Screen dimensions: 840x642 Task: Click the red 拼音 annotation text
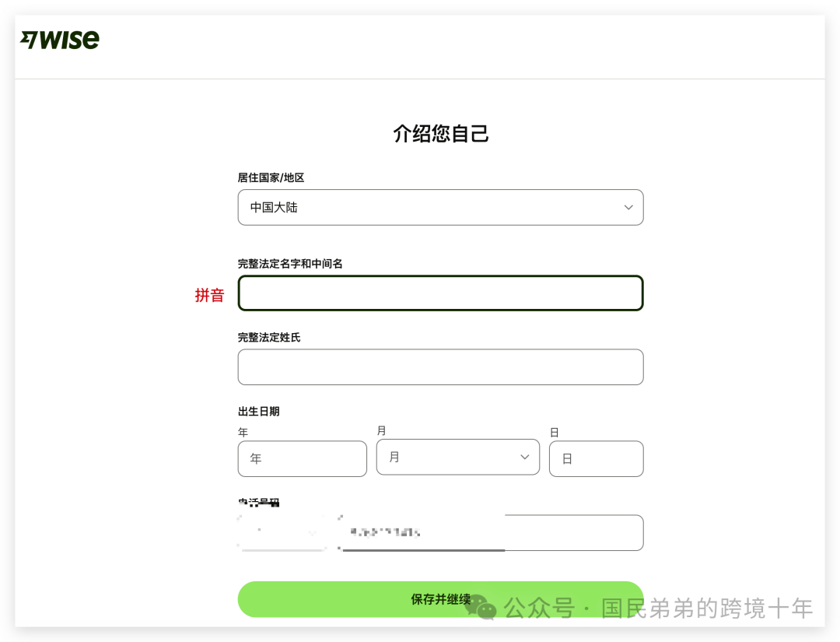click(208, 295)
